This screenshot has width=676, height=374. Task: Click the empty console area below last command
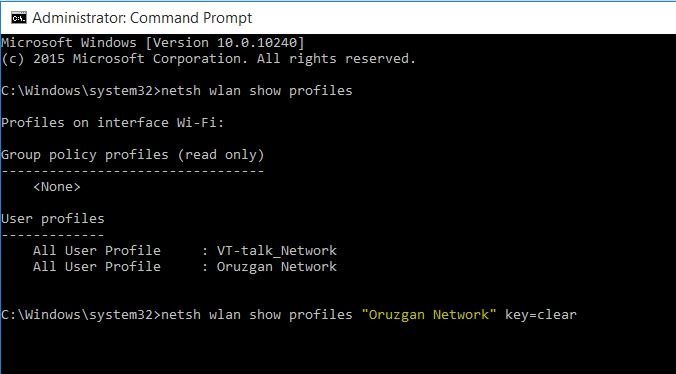pyautogui.click(x=338, y=349)
